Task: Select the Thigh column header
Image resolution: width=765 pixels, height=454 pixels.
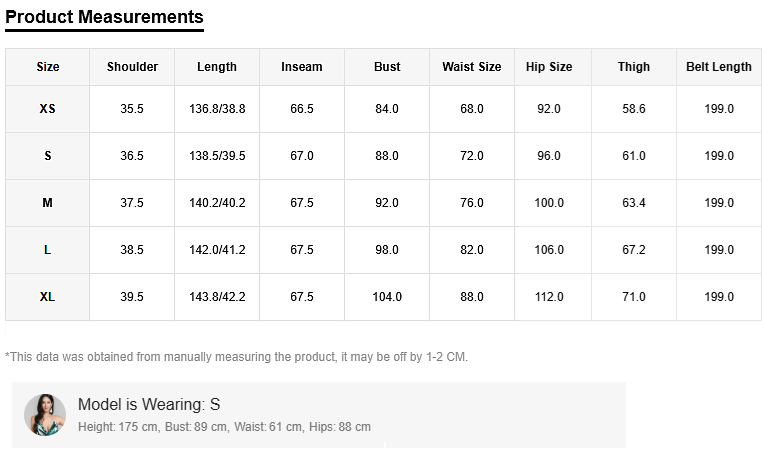Action: click(634, 67)
